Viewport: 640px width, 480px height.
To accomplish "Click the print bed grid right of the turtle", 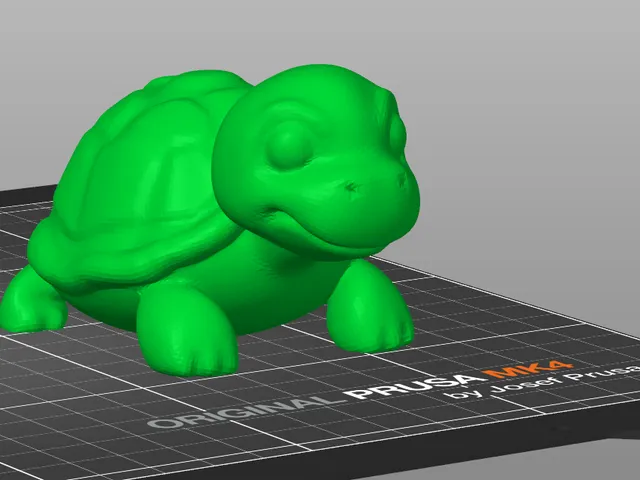I will point(510,327).
